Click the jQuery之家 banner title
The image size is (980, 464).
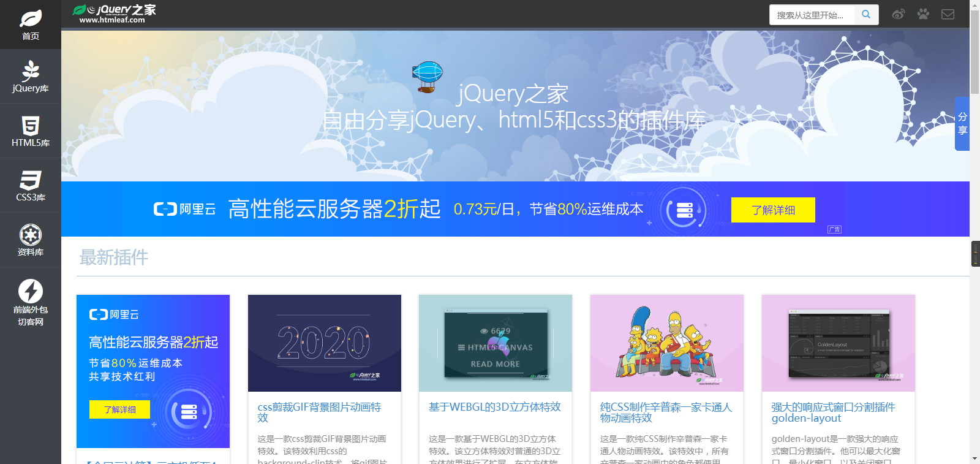513,94
